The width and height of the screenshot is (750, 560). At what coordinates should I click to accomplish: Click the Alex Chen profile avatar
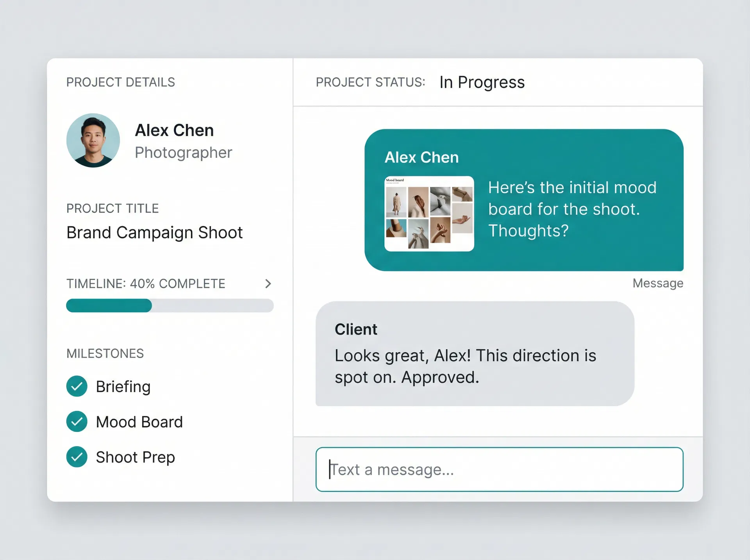pos(93,141)
